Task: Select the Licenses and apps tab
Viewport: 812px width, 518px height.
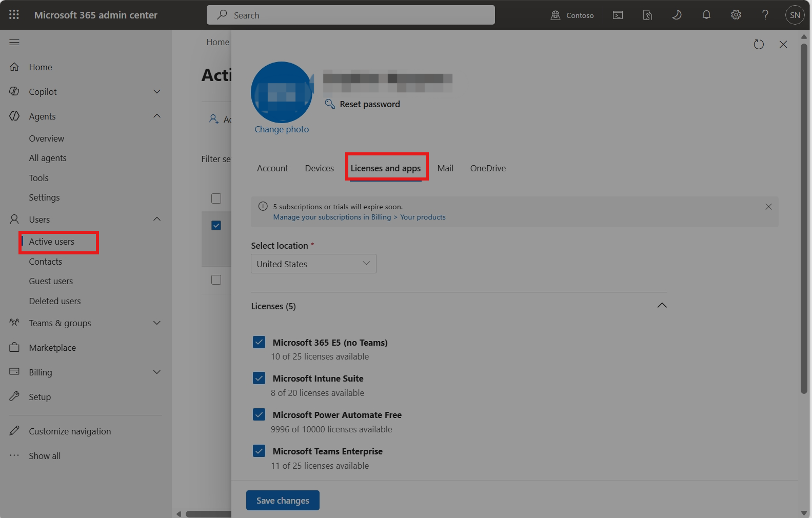Action: (x=386, y=168)
